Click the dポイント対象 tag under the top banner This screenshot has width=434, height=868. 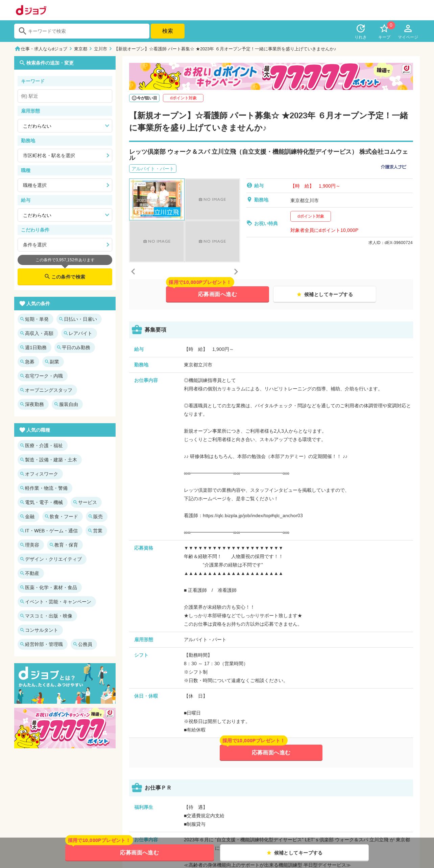(x=183, y=98)
